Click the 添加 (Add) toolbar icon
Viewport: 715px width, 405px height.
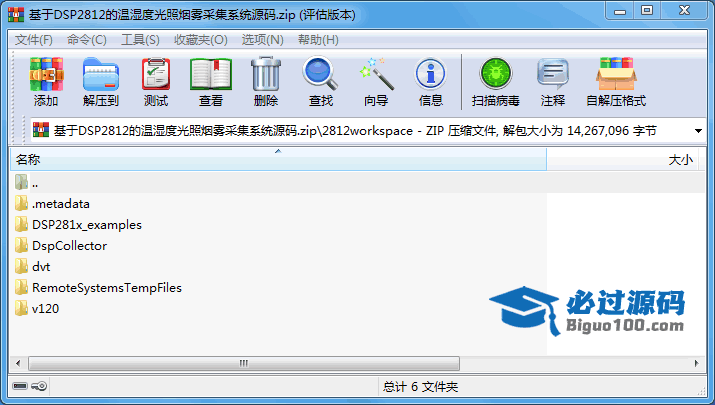tap(46, 81)
